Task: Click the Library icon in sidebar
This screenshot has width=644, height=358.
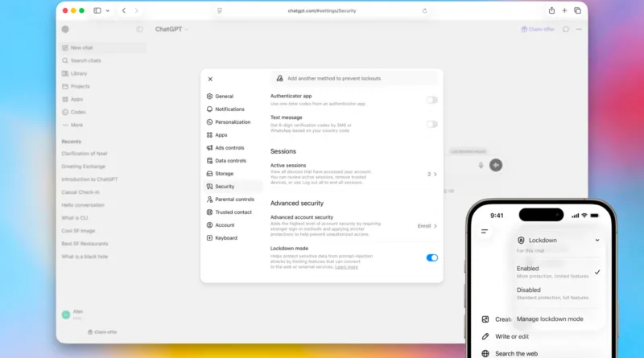Action: click(x=65, y=73)
